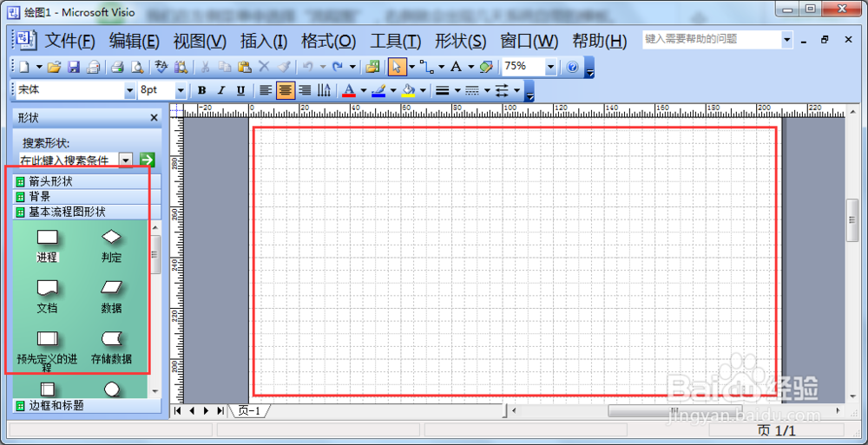Screen dimensions: 868x445
Task: Select the 判定 decision shape
Action: click(x=111, y=246)
